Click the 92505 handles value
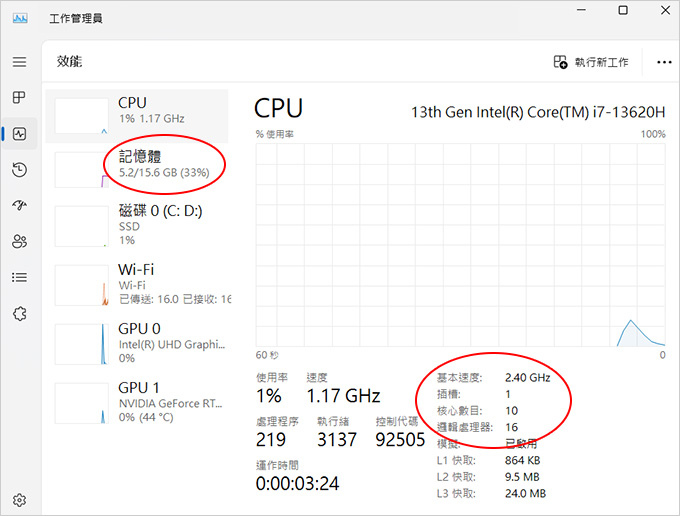This screenshot has width=680, height=516. point(400,439)
